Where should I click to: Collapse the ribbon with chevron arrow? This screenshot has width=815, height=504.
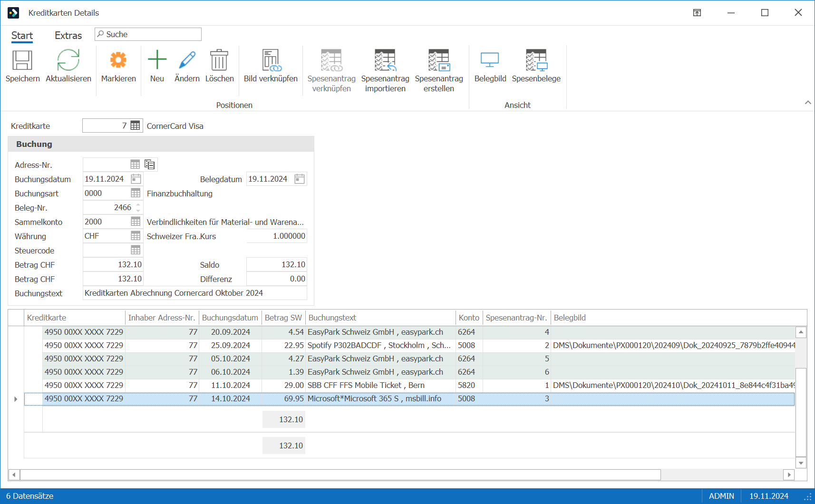pos(808,102)
